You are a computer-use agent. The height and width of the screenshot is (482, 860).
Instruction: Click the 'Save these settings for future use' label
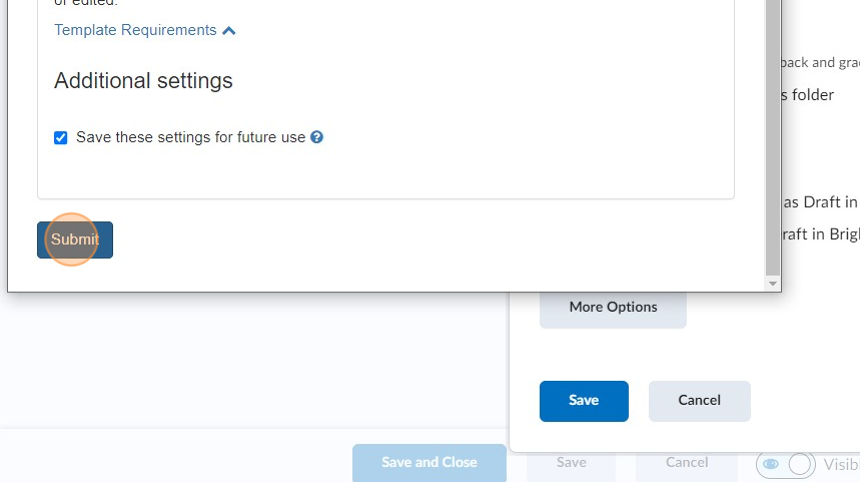(190, 137)
